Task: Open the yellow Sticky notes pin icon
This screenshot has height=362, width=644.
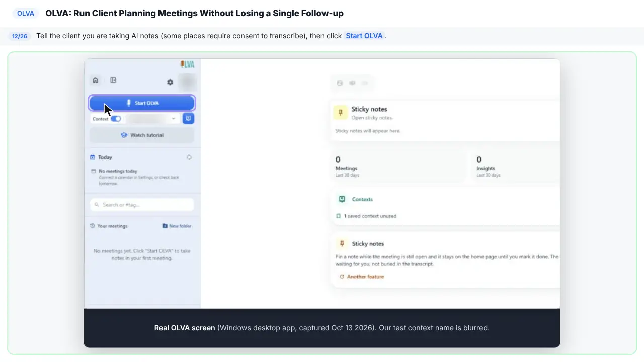Action: coord(341,113)
